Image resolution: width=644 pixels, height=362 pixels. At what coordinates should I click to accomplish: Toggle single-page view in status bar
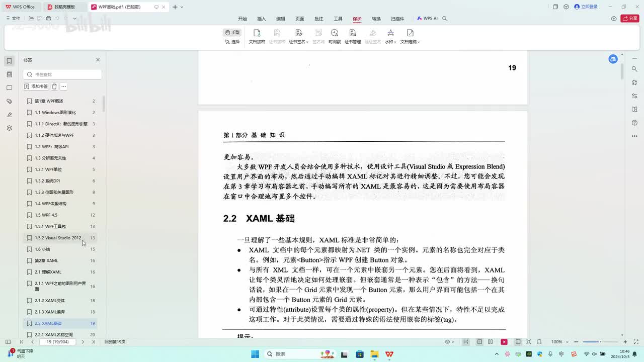click(x=479, y=342)
